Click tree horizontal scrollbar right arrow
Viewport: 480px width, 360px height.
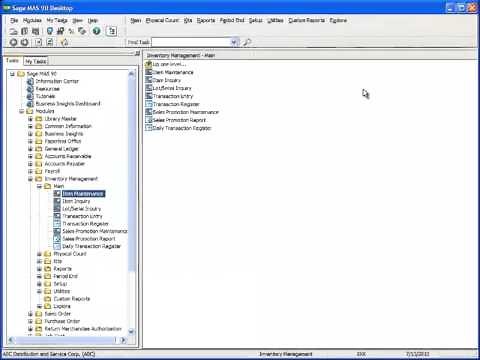click(123, 340)
